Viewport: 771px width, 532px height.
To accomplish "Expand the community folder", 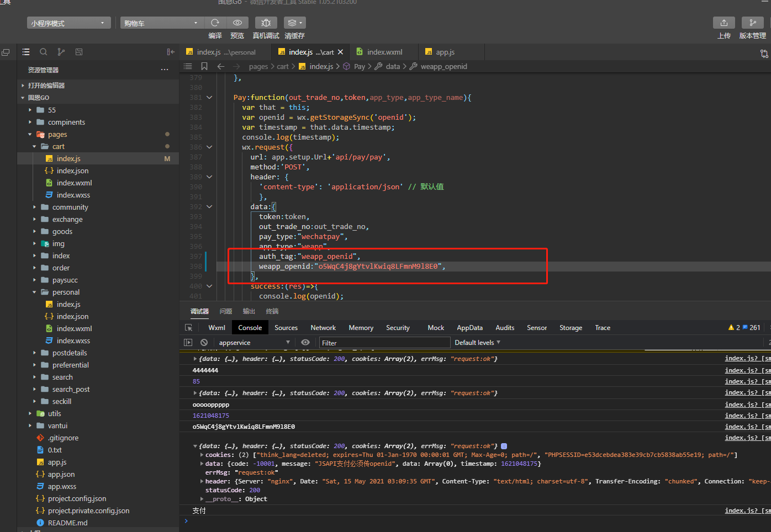I will 70,208.
